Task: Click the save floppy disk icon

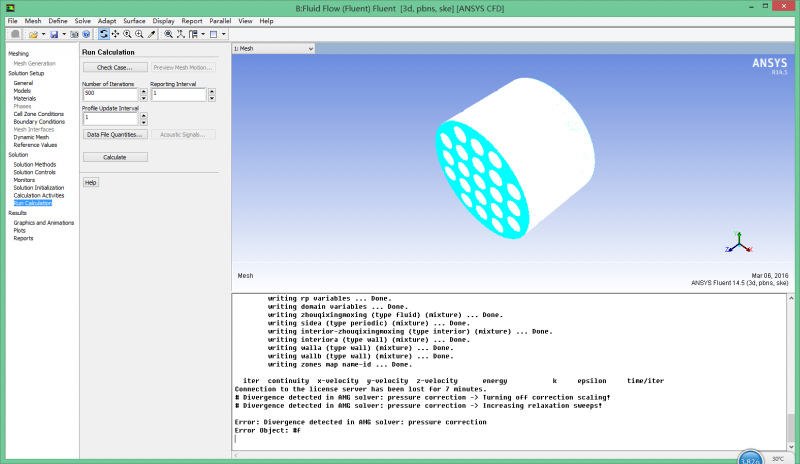Action: coord(54,34)
